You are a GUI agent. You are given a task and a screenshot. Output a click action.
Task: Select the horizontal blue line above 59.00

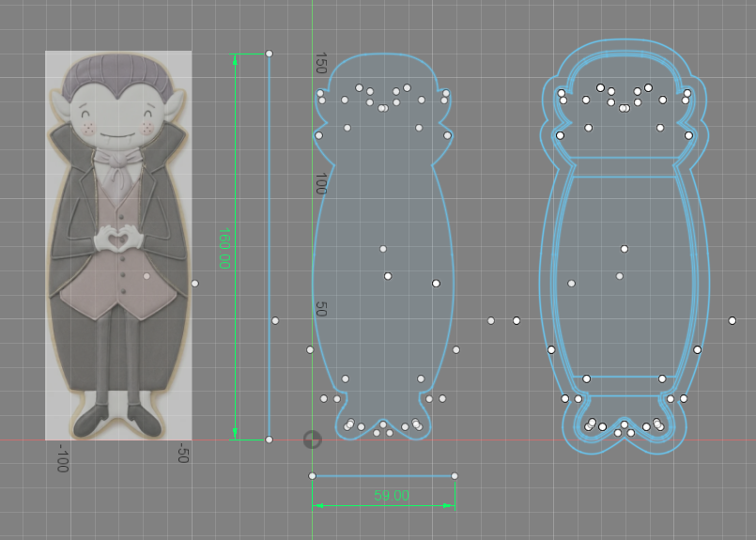tap(383, 476)
